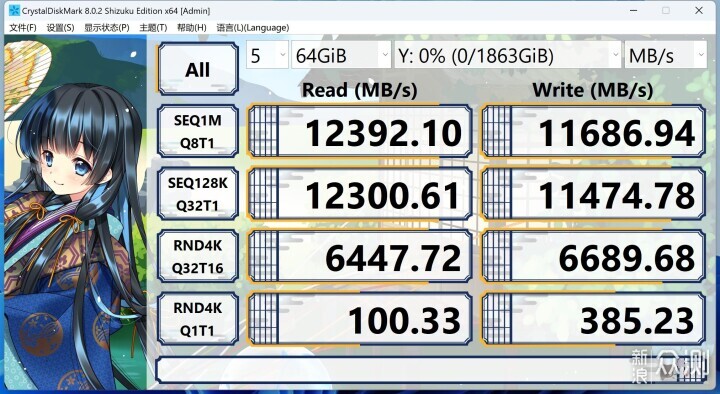Viewport: 720px width, 394px height.
Task: Open the 64GiB test size dropdown
Action: pyautogui.click(x=341, y=56)
